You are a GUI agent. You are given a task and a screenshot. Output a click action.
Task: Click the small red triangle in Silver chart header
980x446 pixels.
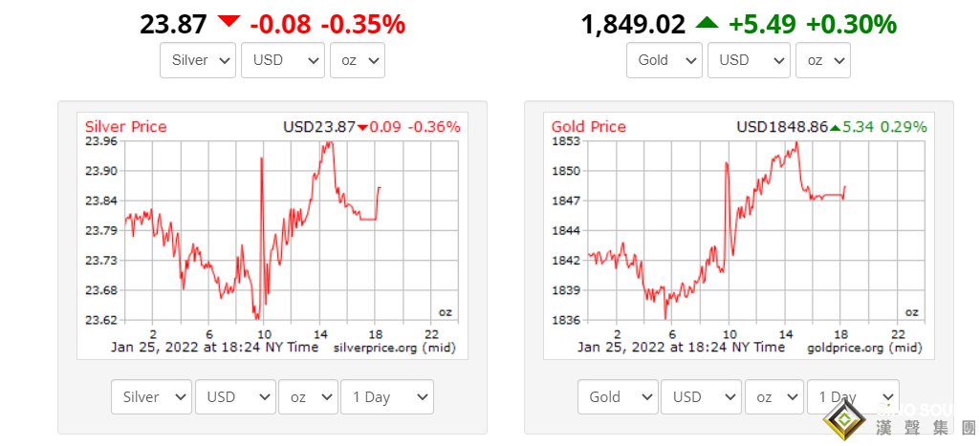click(362, 127)
